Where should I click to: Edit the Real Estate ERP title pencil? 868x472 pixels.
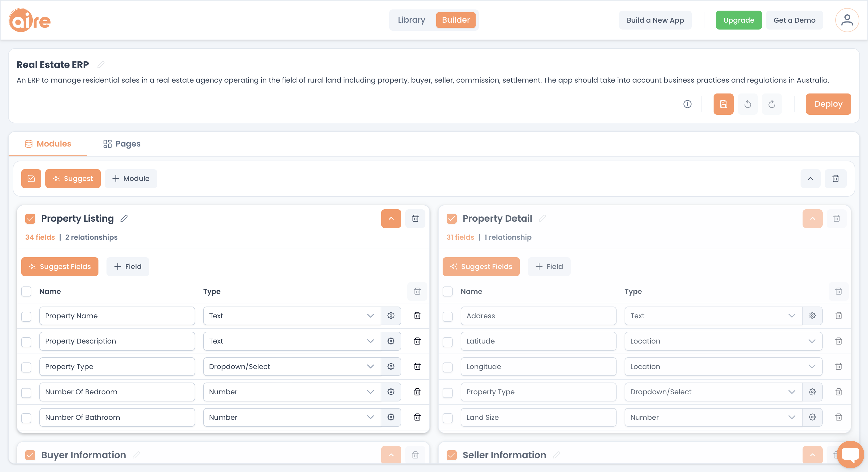(101, 65)
